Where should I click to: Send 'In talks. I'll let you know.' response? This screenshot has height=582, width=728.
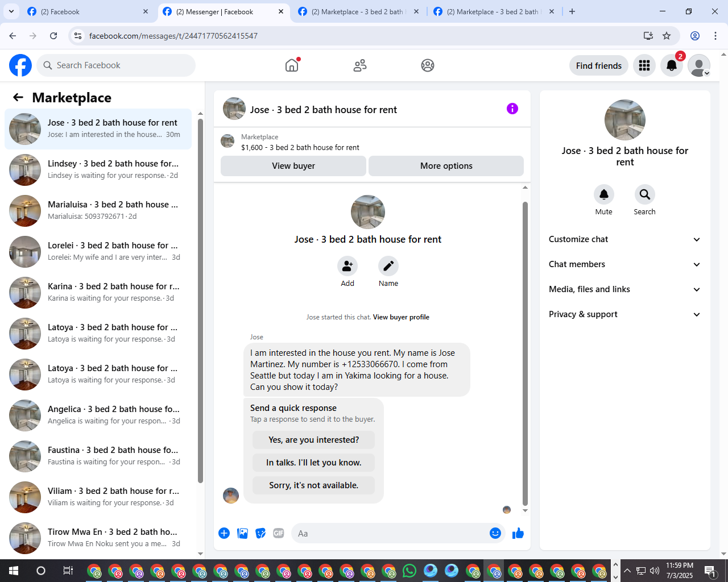(314, 463)
